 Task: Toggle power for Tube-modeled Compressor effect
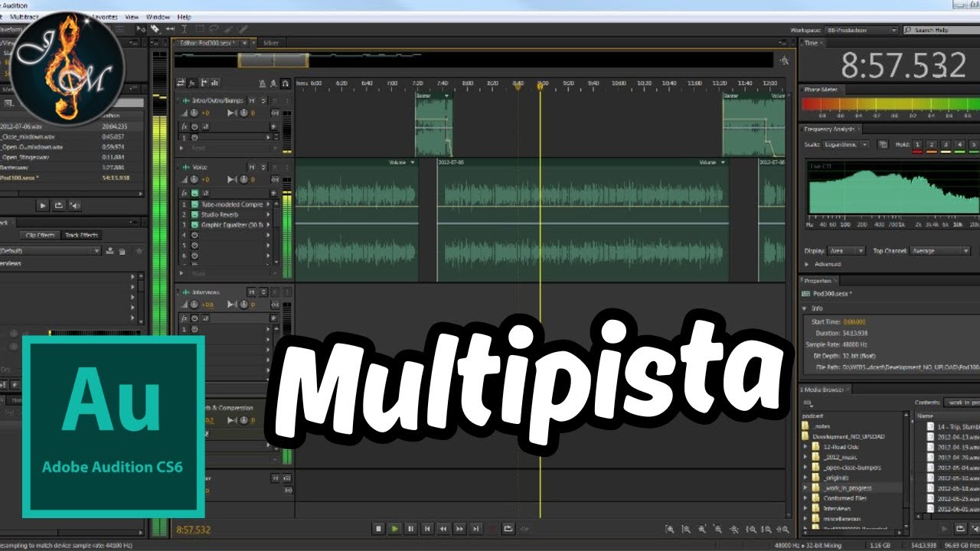point(195,204)
